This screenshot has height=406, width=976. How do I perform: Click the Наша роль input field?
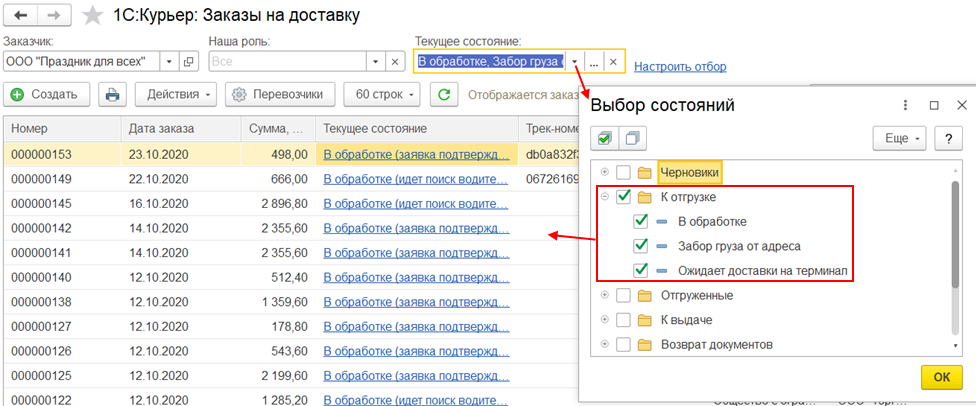point(287,62)
